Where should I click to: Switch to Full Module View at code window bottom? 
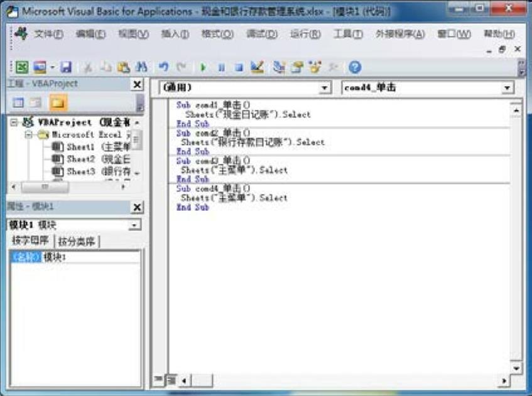pyautogui.click(x=171, y=380)
